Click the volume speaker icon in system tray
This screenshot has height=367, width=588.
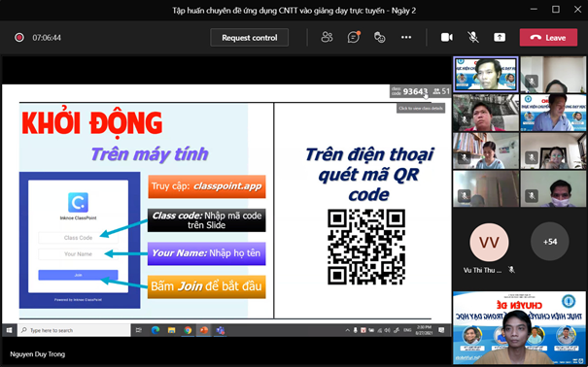tap(388, 330)
